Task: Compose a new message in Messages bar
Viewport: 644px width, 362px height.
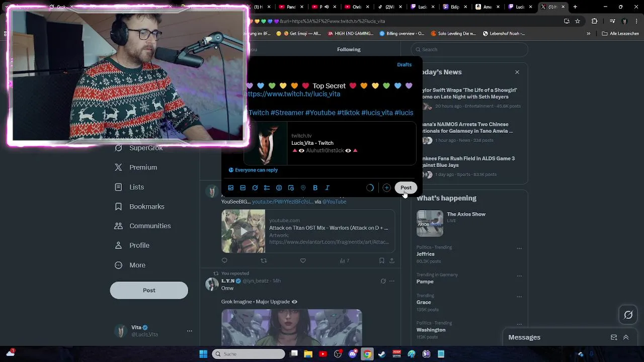Action: click(614, 337)
